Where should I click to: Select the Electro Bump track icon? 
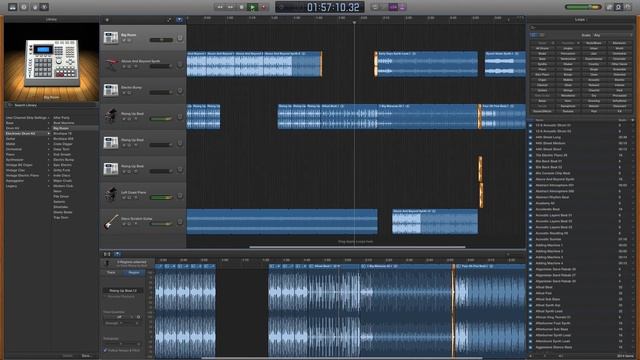(x=111, y=90)
